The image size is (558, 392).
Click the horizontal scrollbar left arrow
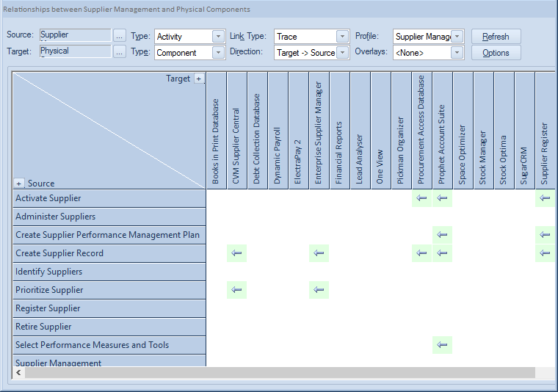pyautogui.click(x=18, y=372)
